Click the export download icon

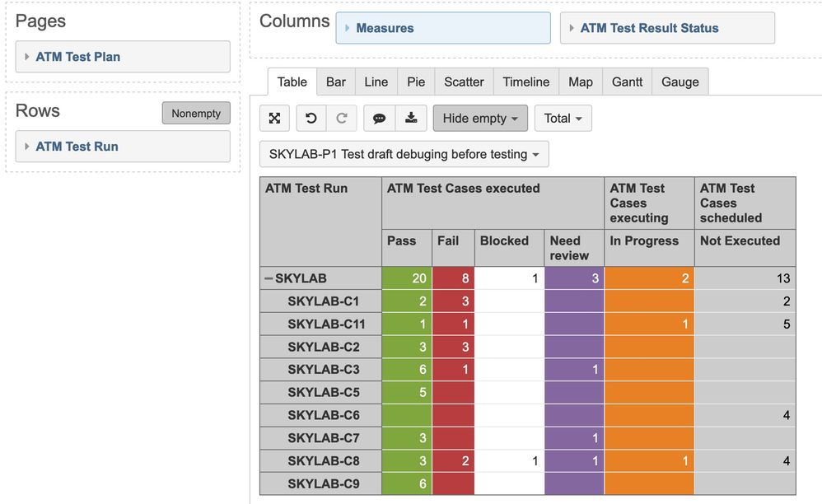[x=411, y=119]
